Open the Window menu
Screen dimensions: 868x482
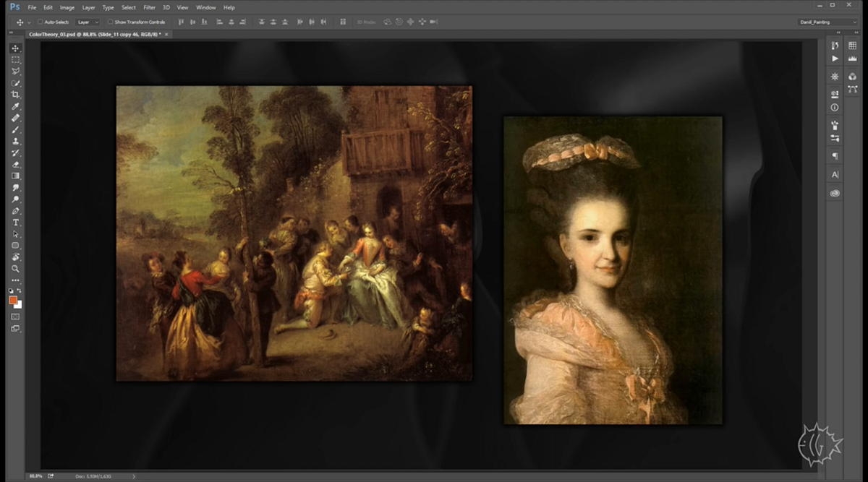click(205, 7)
